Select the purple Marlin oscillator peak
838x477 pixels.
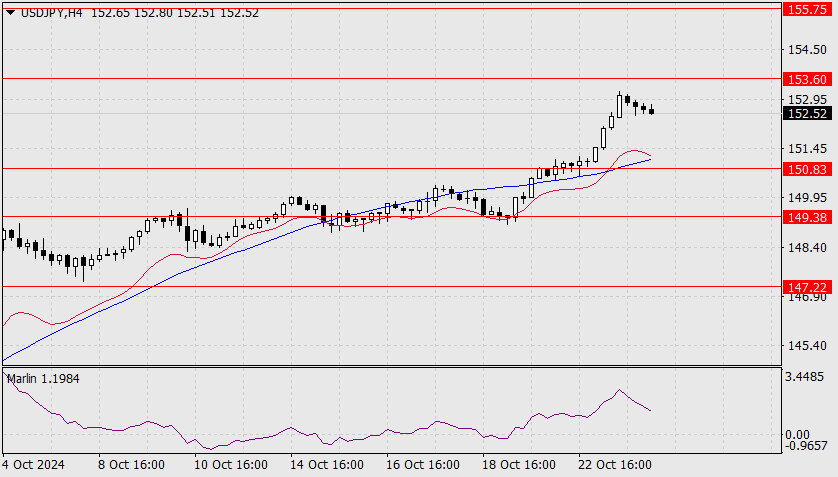619,390
